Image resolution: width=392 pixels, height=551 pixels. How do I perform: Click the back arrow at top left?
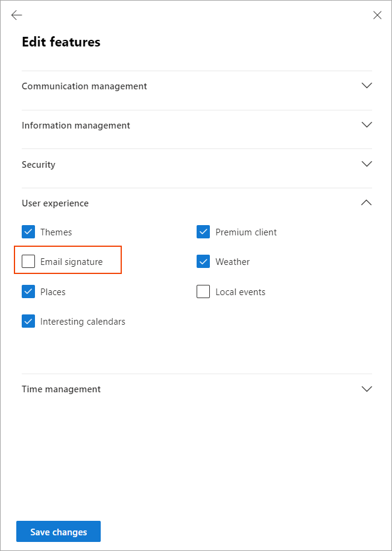coord(16,15)
